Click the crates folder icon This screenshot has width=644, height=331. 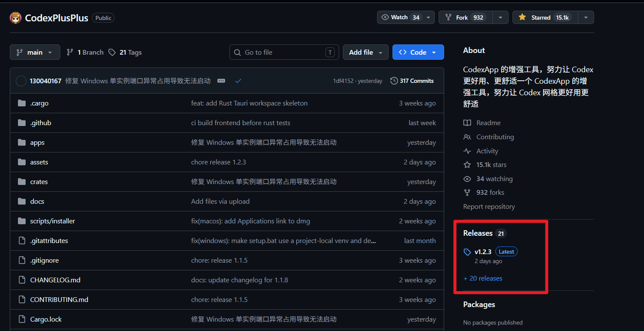[22, 182]
